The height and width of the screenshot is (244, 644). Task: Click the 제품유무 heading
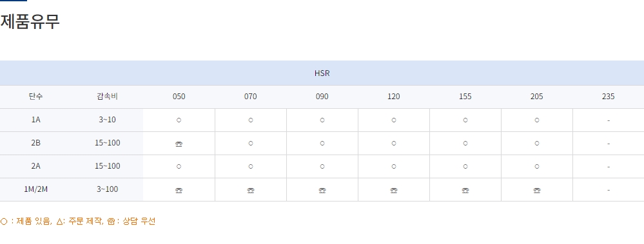30,21
